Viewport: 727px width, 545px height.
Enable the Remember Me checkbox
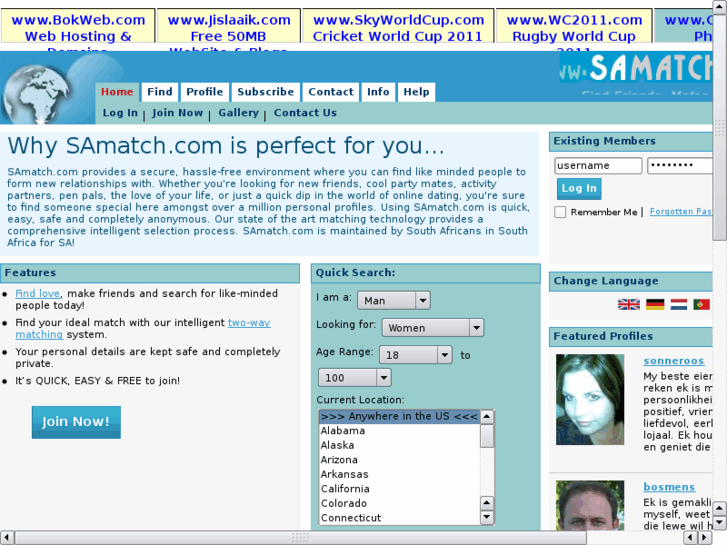click(560, 212)
